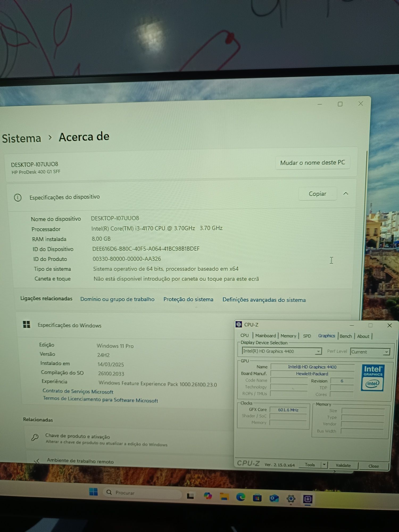Switch to the Mainboard tab in CPU-Z

[265, 336]
